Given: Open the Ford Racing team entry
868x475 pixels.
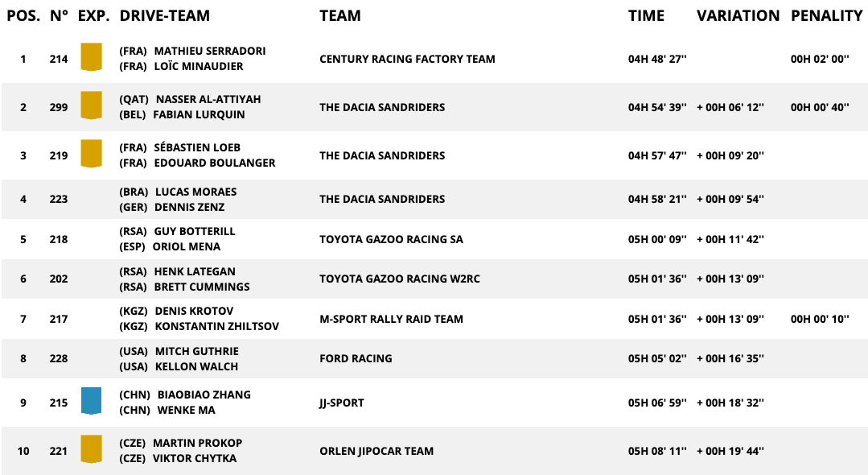Looking at the screenshot, I should click(x=356, y=358).
